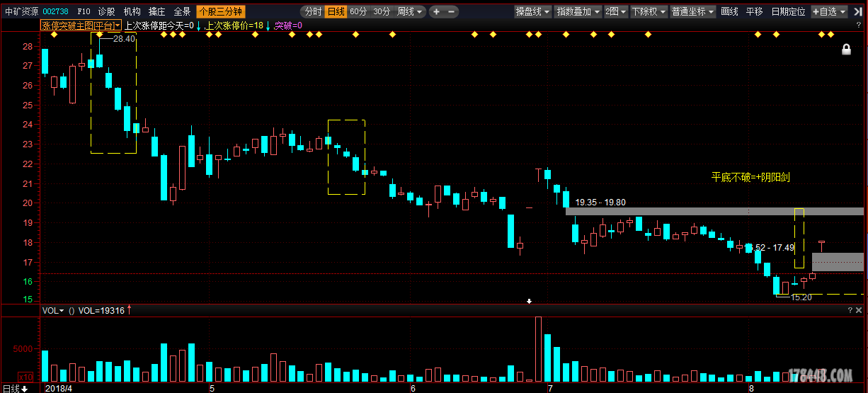The image size is (868, 393).
Task: Open 操盘线 dropdown
Action: tap(532, 12)
